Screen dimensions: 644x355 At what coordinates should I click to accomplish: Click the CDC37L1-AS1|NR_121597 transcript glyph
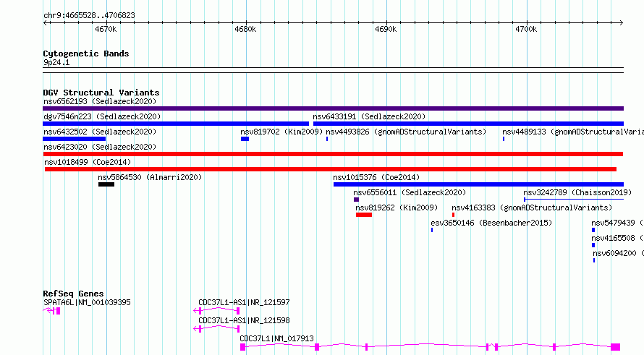(x=216, y=311)
